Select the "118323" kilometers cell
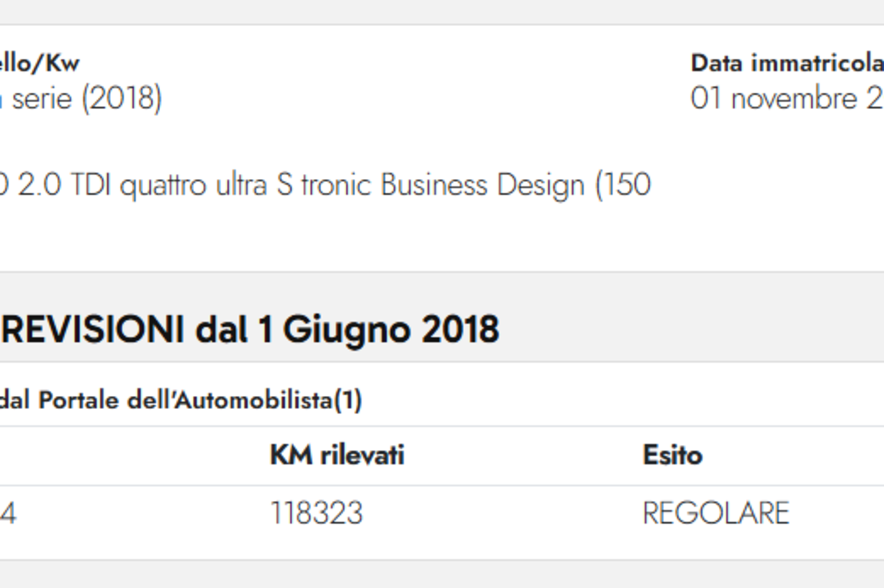Viewport: 884px width, 588px height. pyautogui.click(x=317, y=513)
